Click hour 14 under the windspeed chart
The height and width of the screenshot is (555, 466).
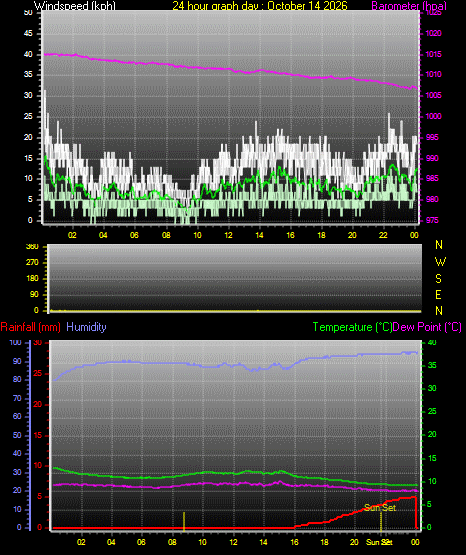click(259, 235)
